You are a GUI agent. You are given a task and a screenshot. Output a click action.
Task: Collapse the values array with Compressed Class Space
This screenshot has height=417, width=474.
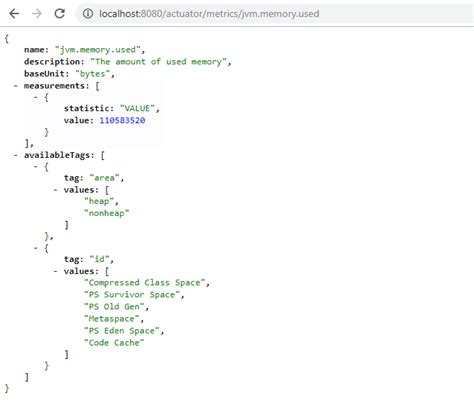click(x=55, y=271)
